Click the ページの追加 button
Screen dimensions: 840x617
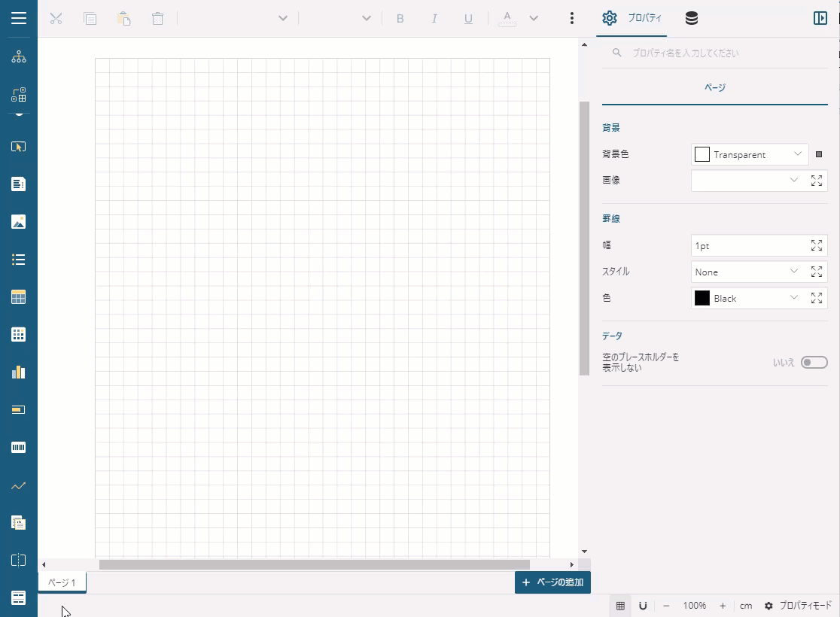pyautogui.click(x=552, y=582)
